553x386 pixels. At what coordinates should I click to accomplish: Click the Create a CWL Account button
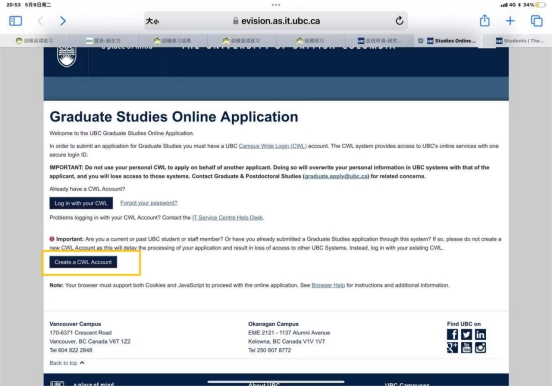click(x=83, y=262)
